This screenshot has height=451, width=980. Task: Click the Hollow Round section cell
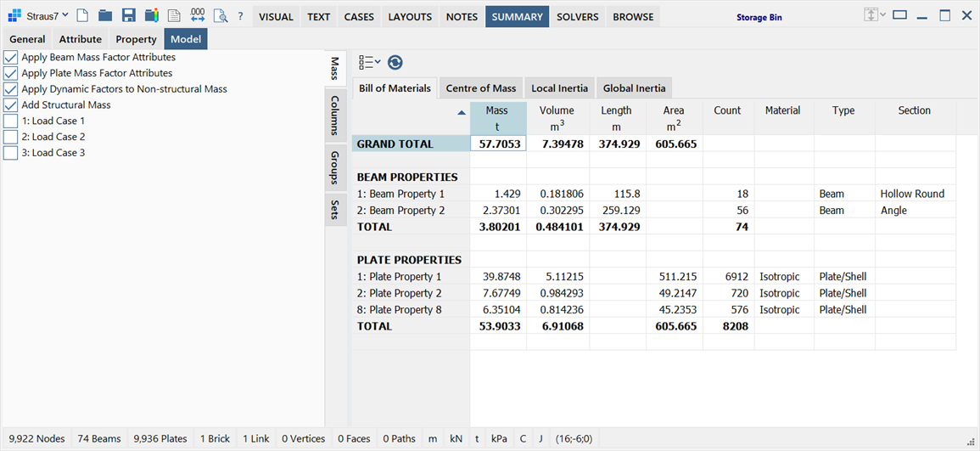click(x=915, y=194)
